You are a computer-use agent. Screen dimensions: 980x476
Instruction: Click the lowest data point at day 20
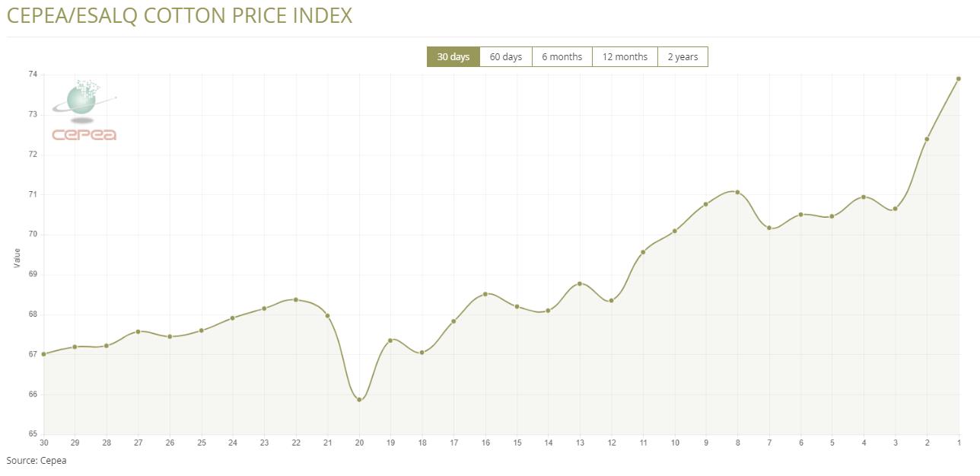(359, 399)
